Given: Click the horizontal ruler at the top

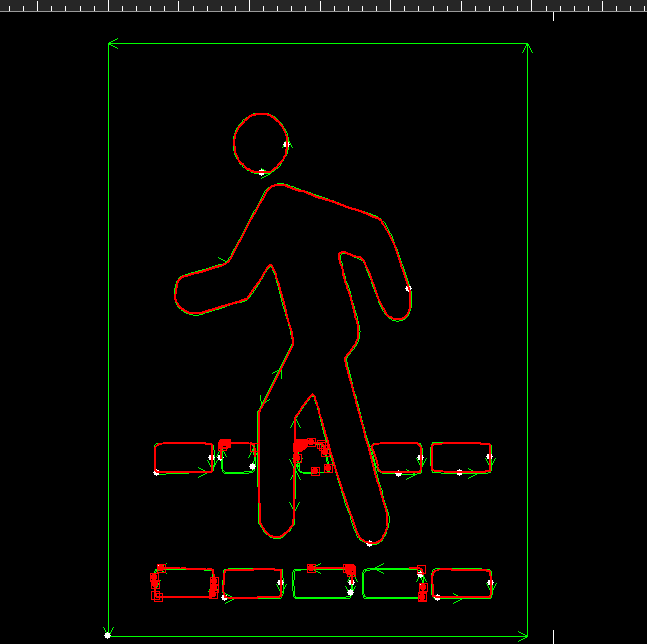Looking at the screenshot, I should 324,6.
